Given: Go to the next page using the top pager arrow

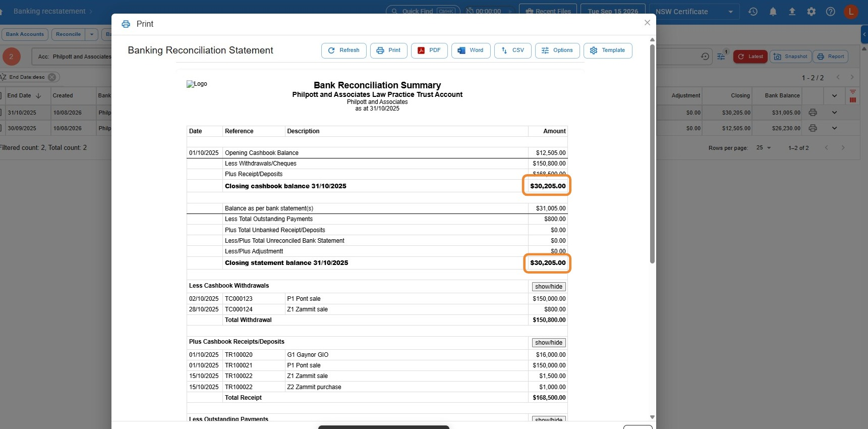Looking at the screenshot, I should tap(852, 77).
